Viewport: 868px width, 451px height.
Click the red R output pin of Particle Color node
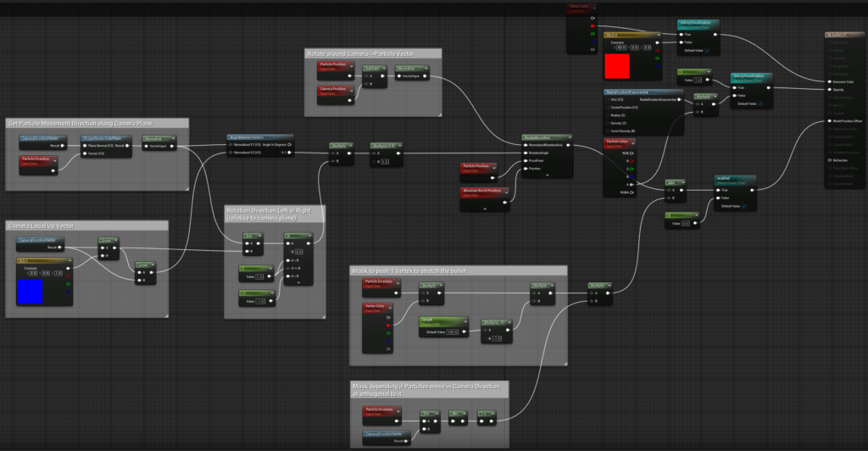[632, 161]
